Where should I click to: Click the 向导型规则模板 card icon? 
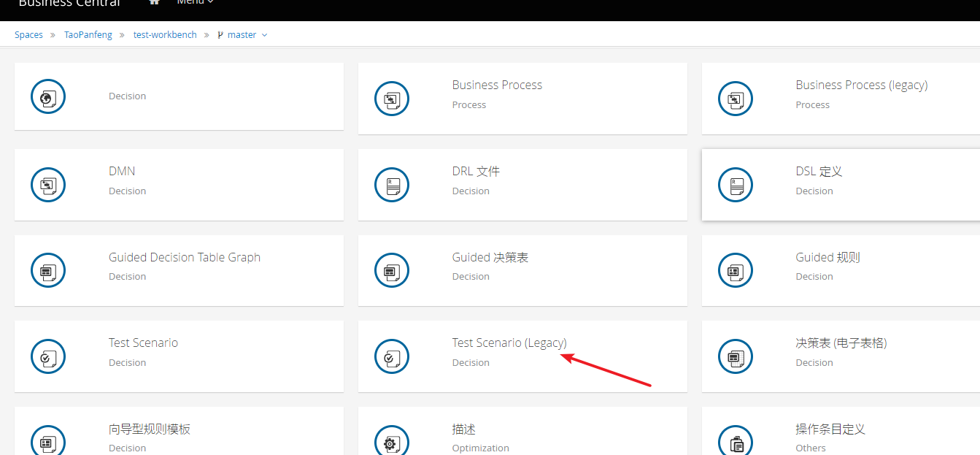[x=48, y=442]
